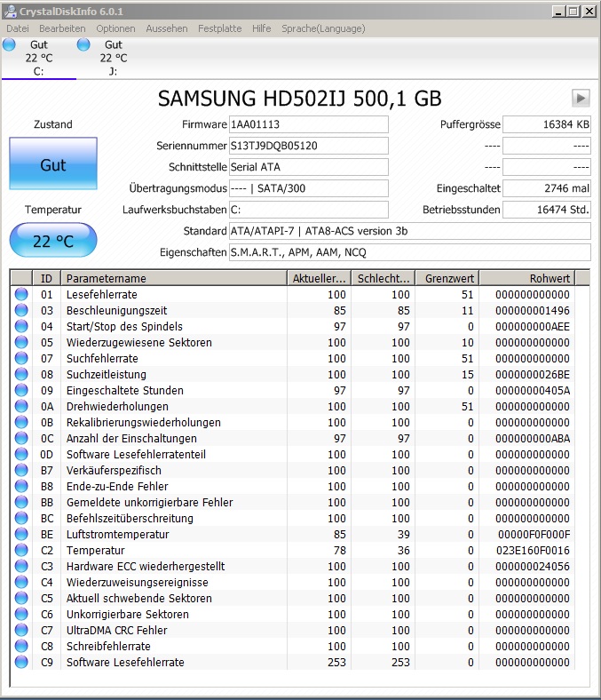Click status orb for Wiederzugewiesene Sektoren

click(x=21, y=342)
